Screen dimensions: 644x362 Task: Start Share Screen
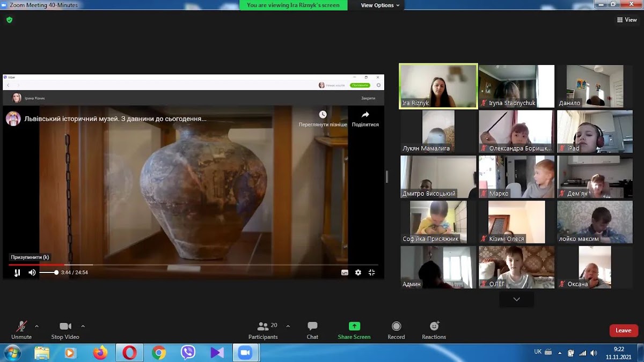(354, 330)
